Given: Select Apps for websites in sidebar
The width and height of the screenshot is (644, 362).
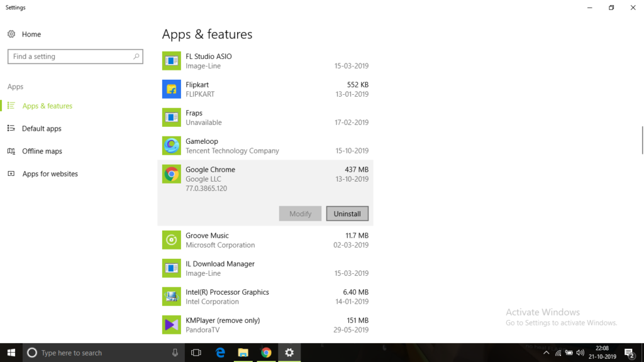Looking at the screenshot, I should point(50,174).
